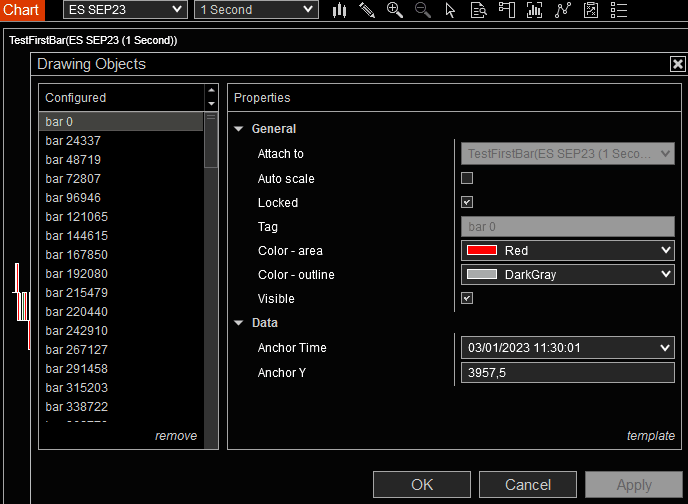Select bar 220440 in Configured list
This screenshot has height=504, width=688.
click(x=121, y=311)
